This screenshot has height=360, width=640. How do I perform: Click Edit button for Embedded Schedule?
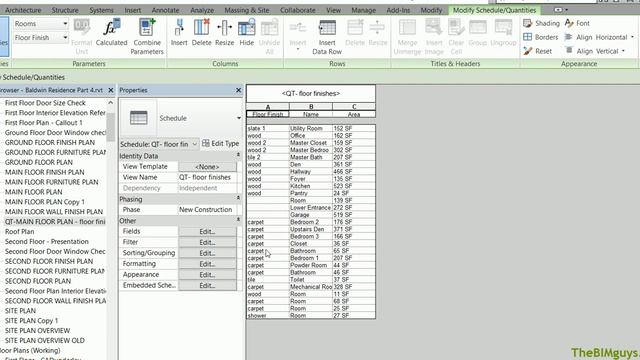(x=207, y=285)
